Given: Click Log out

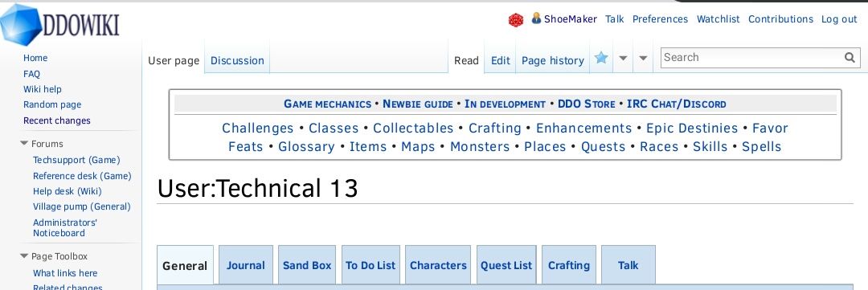Looking at the screenshot, I should point(839,18).
